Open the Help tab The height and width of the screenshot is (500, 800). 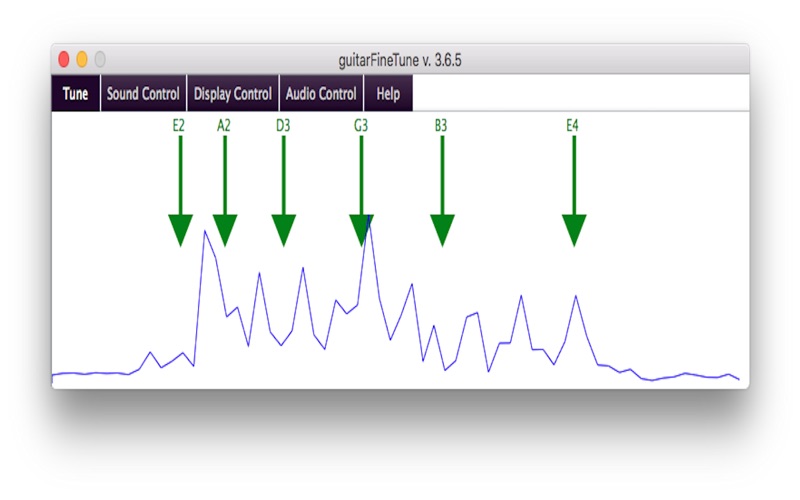click(x=388, y=93)
